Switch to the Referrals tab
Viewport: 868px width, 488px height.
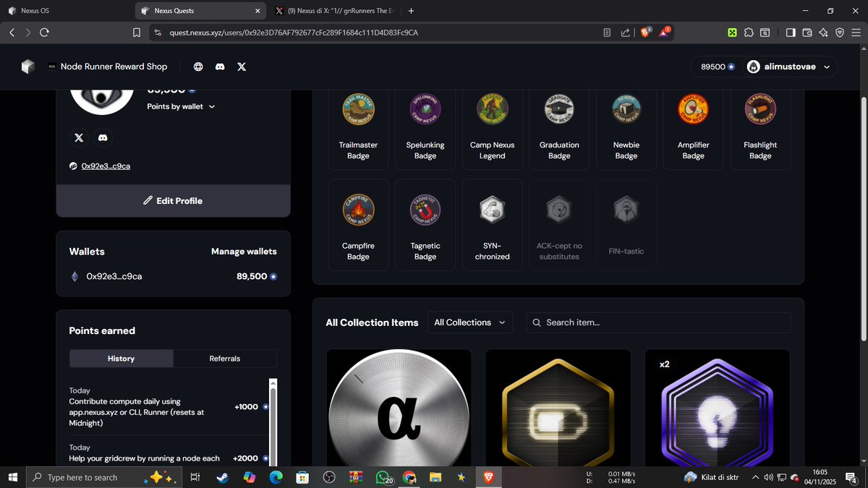click(225, 359)
